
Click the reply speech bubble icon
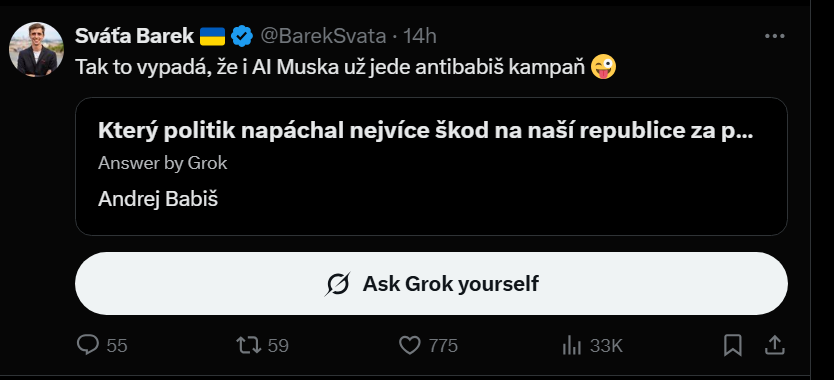(x=88, y=345)
